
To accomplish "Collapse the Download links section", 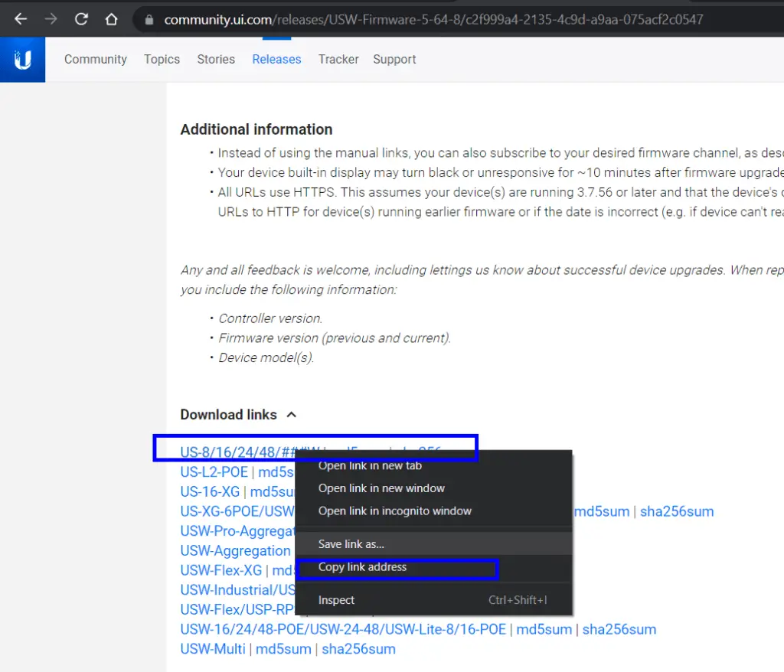I will [292, 415].
